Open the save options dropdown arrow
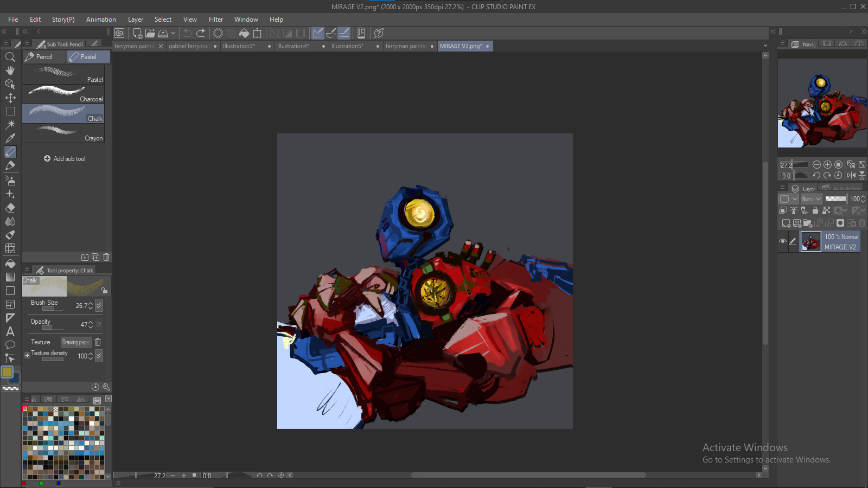The image size is (868, 488). pyautogui.click(x=173, y=33)
